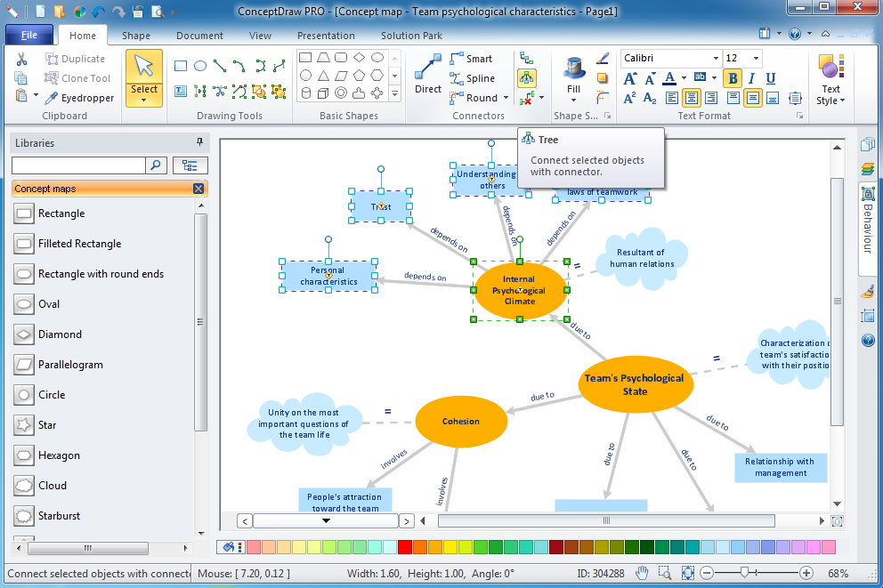Select the Smart connector tool
The width and height of the screenshot is (883, 588).
coord(476,58)
